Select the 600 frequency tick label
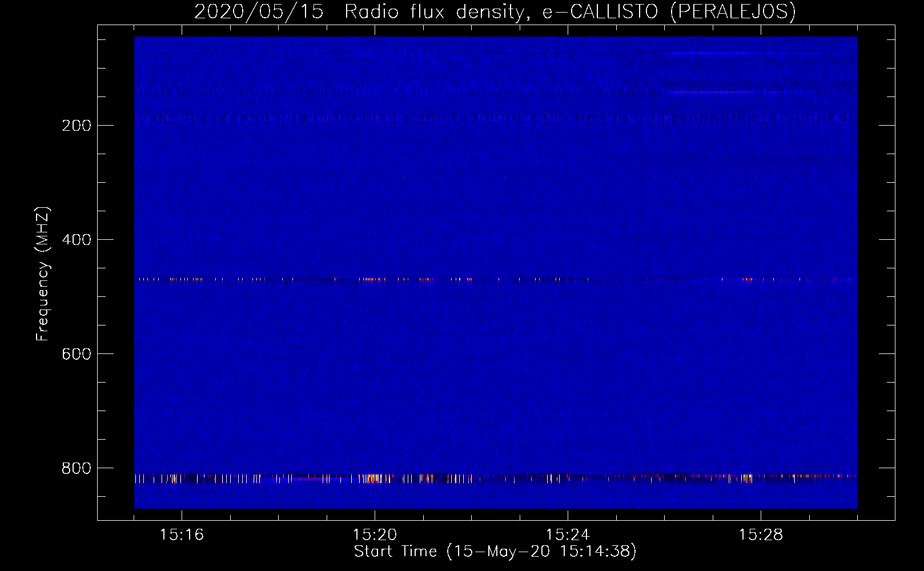 click(x=77, y=354)
